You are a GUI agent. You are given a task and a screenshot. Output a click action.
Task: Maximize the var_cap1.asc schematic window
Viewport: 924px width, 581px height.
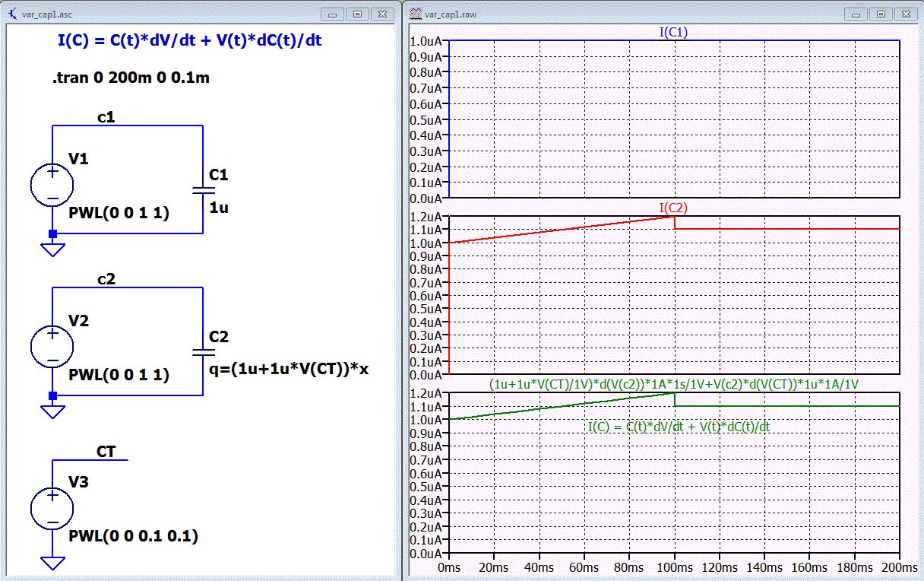[x=359, y=14]
